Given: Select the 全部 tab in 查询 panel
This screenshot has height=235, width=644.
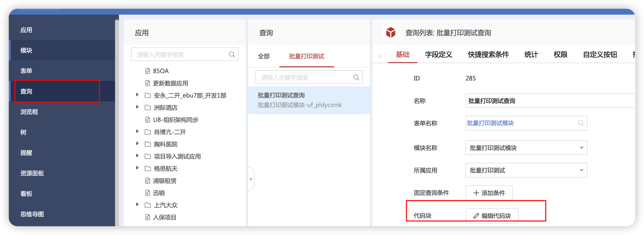Looking at the screenshot, I should (263, 56).
